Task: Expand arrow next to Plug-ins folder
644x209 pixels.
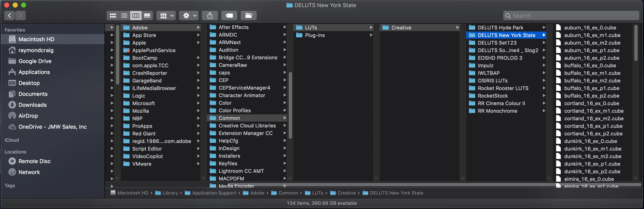Action: pyautogui.click(x=371, y=35)
